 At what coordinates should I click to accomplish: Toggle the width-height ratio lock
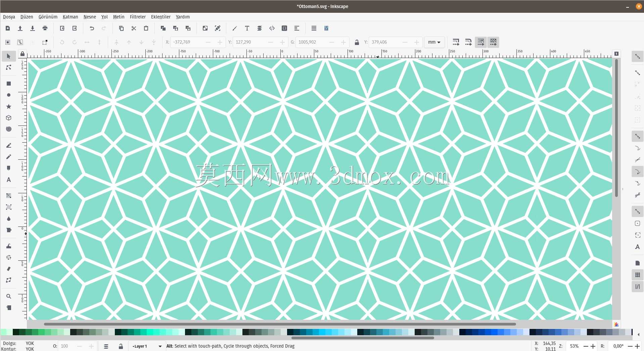pyautogui.click(x=357, y=42)
